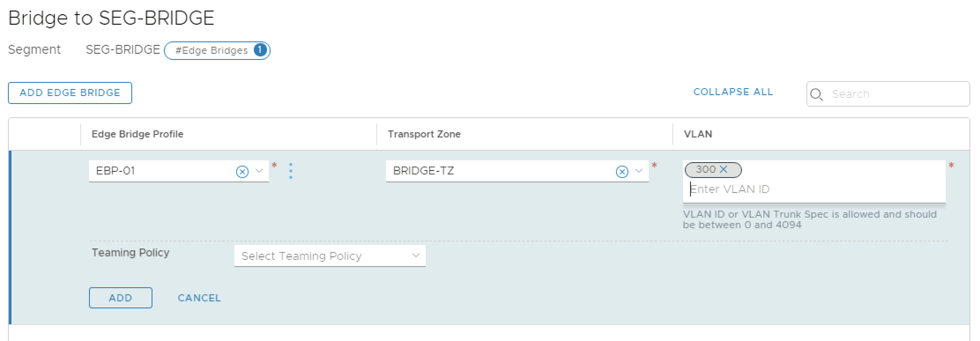Click the #Edge Bridges tag pill
Image resolution: width=980 pixels, height=341 pixels.
click(212, 51)
